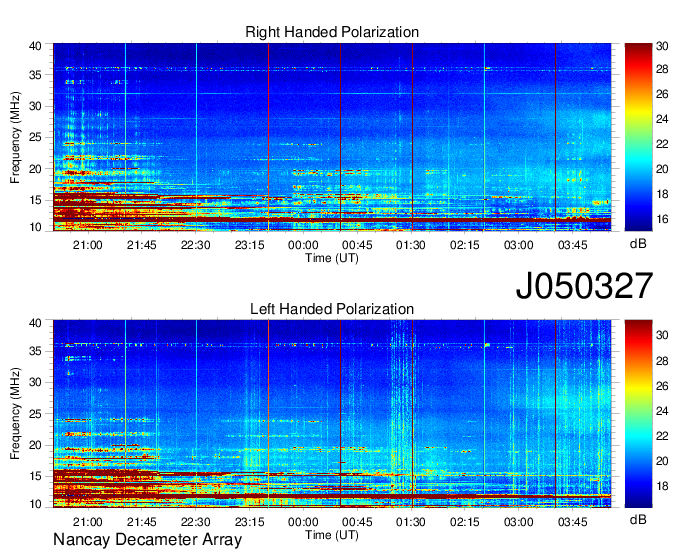Click the "22:30" tick under the right-handed plot

(196, 245)
